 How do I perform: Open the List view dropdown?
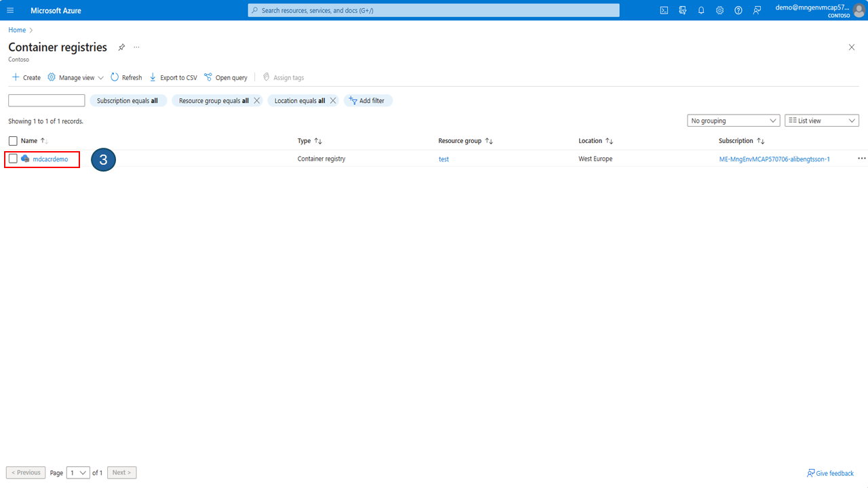822,121
